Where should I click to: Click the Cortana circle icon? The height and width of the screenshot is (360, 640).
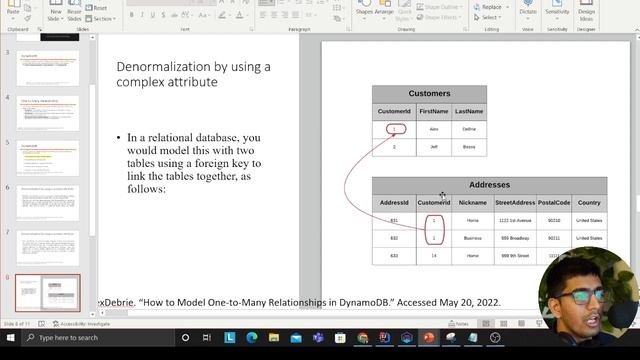tap(185, 338)
